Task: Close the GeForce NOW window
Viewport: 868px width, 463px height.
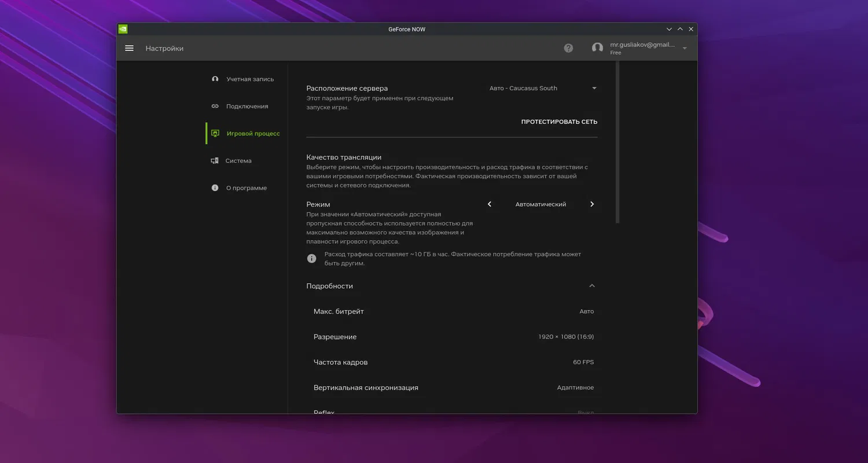Action: tap(691, 29)
